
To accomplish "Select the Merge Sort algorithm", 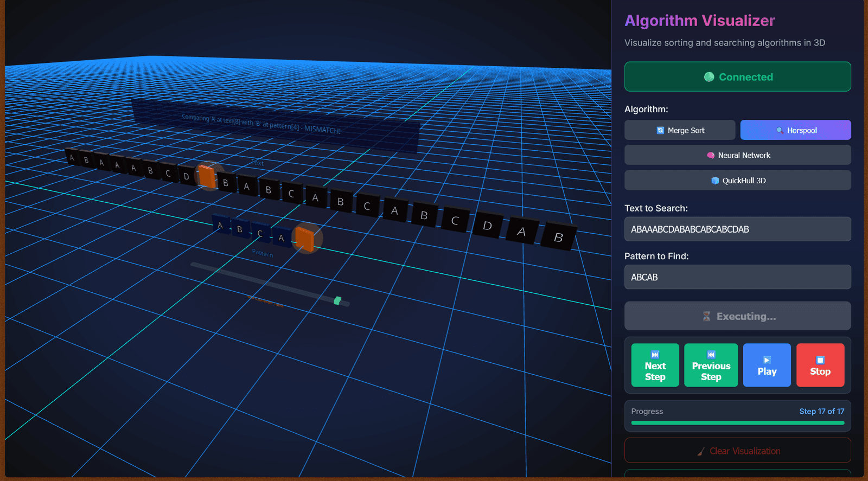I will coord(680,130).
